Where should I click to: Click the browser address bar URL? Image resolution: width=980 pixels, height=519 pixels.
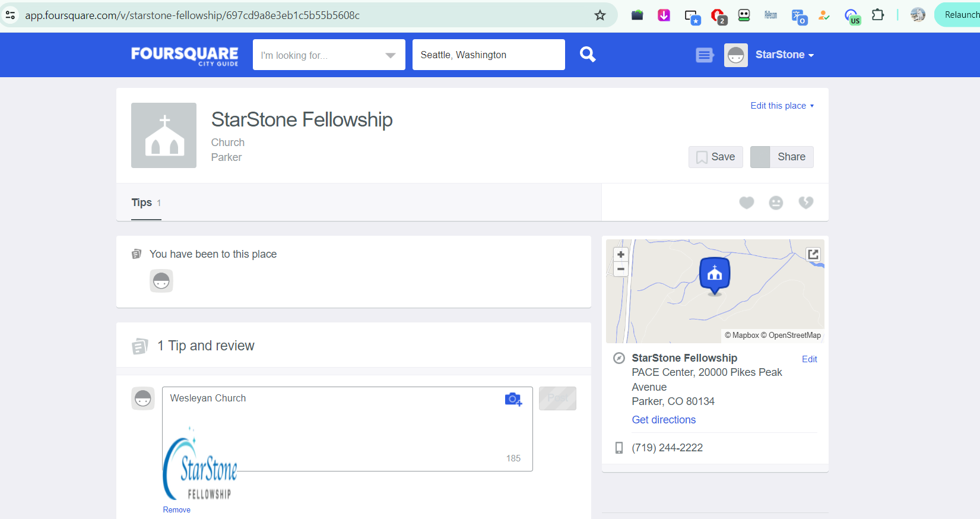(x=192, y=15)
